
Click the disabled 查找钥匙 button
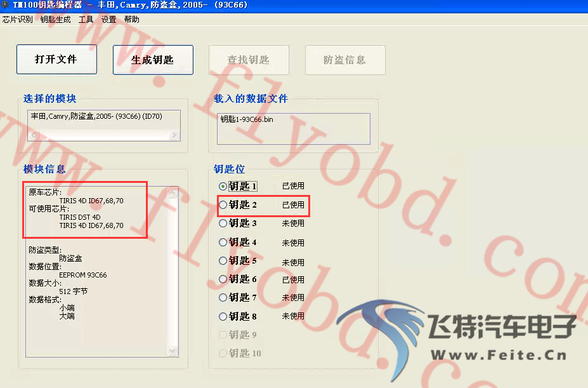[249, 60]
